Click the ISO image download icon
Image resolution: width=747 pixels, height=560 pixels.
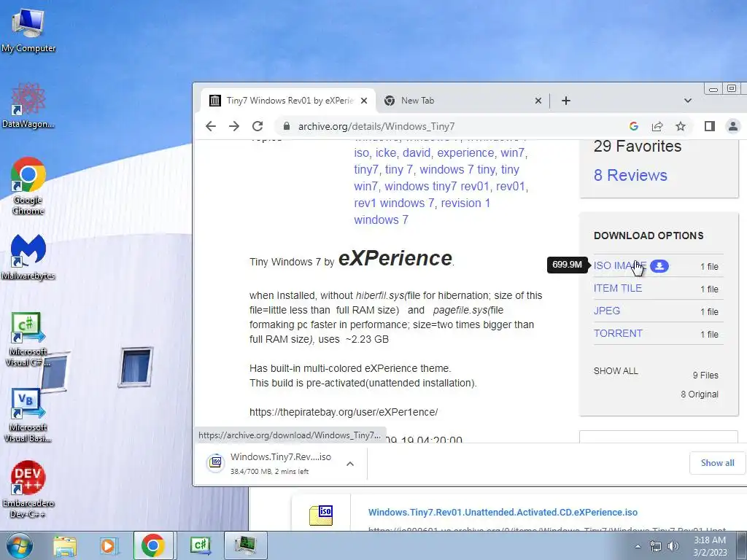(x=659, y=265)
